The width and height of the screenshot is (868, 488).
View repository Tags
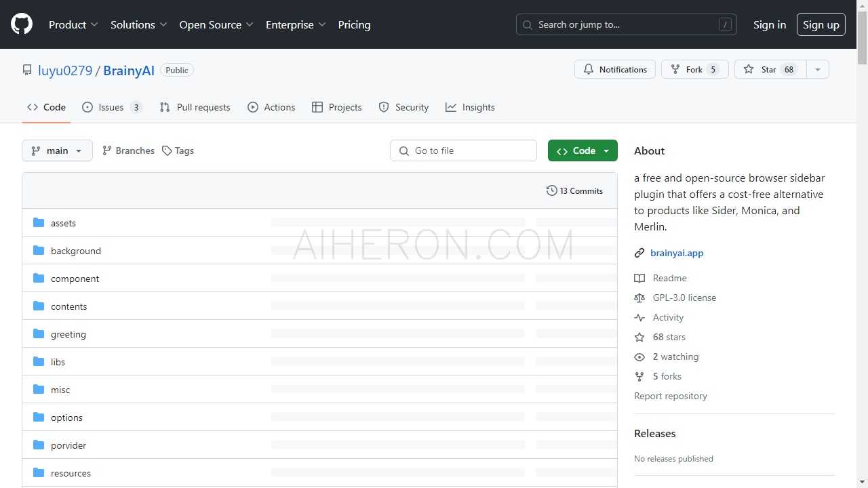coord(178,150)
